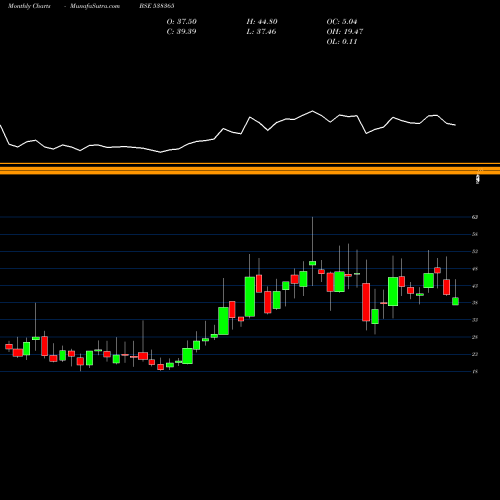Click the 'BSE 538365' symbol label
The width and height of the screenshot is (500, 500).
157,6
